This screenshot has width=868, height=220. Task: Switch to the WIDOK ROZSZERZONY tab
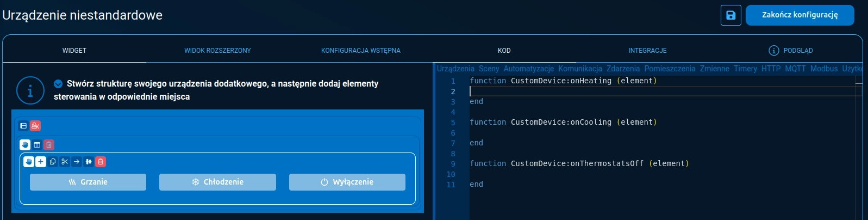tap(217, 51)
